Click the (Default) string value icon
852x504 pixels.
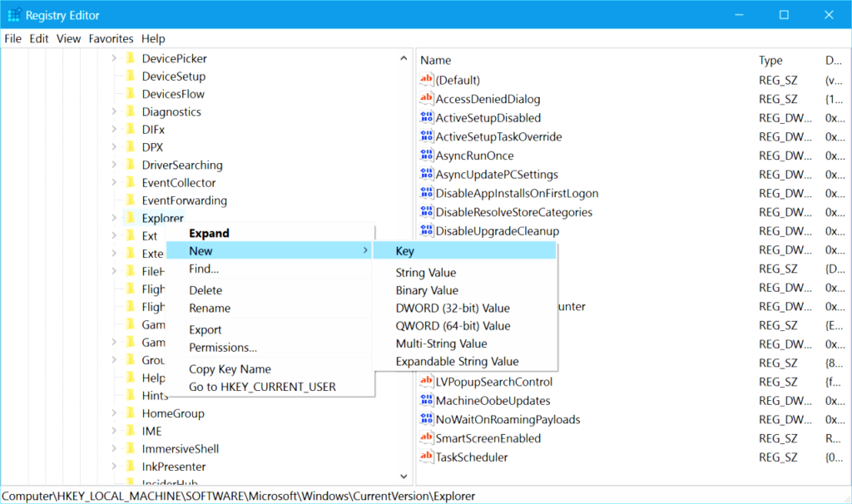pos(427,79)
